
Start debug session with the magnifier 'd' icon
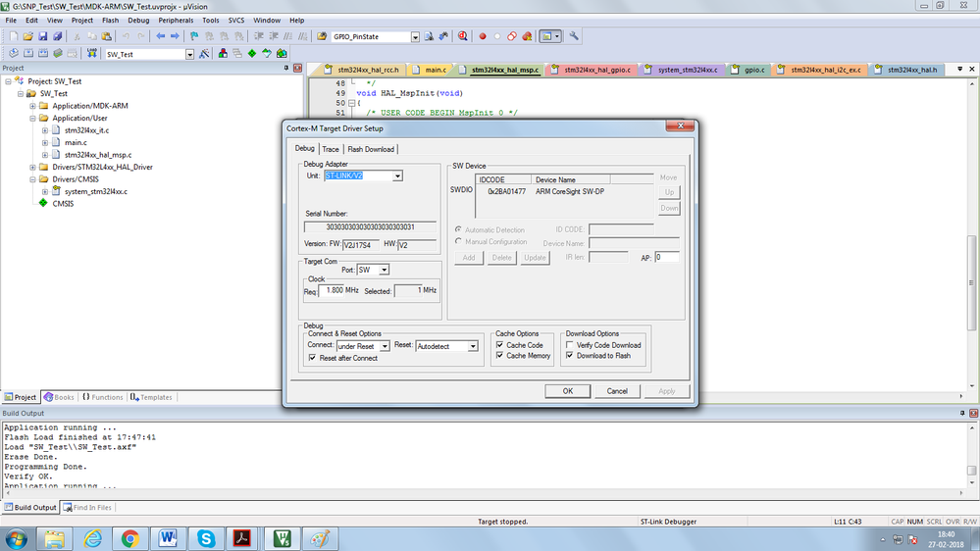tap(462, 37)
